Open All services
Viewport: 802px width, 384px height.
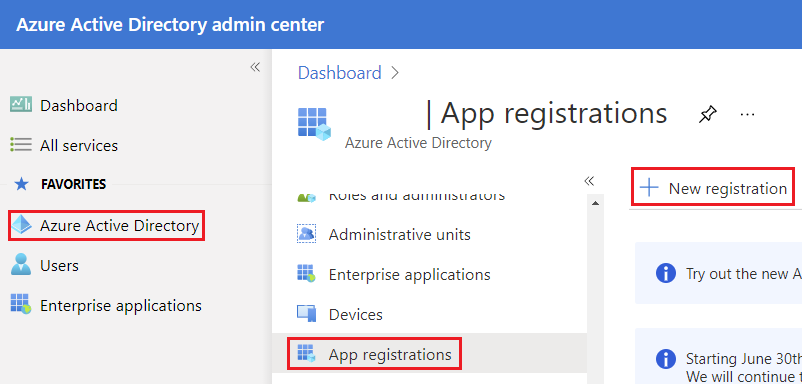click(79, 146)
